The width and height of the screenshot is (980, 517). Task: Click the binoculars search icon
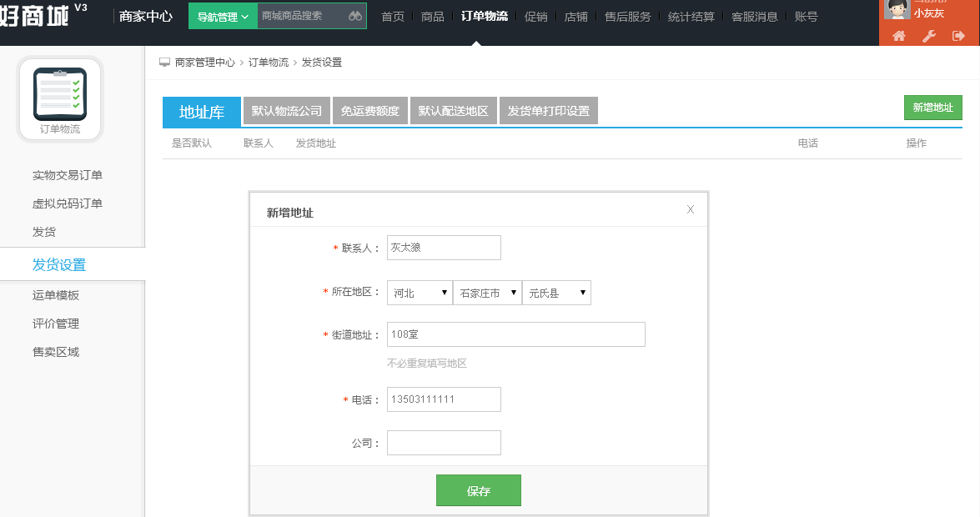click(x=355, y=16)
